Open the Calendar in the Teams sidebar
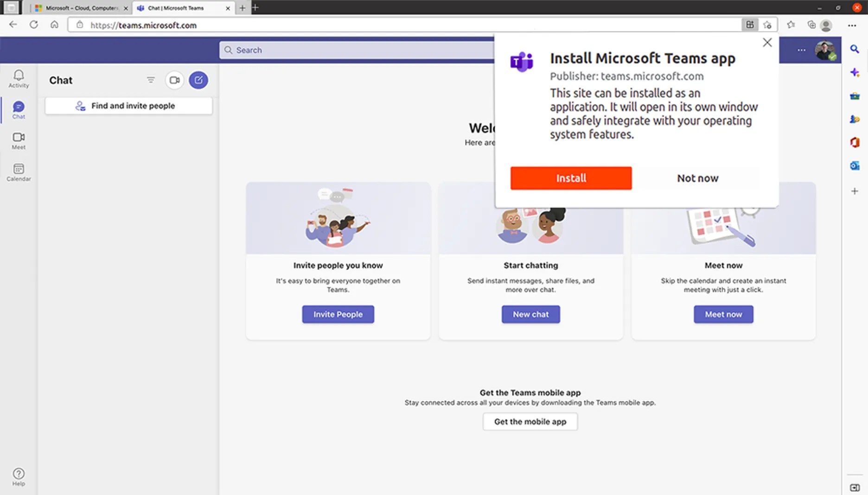868x495 pixels. 18,171
